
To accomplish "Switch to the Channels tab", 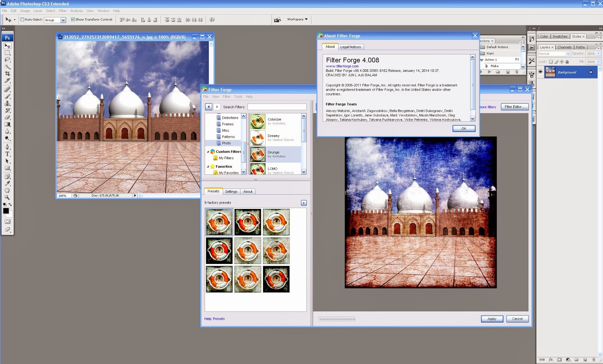I will (x=564, y=47).
